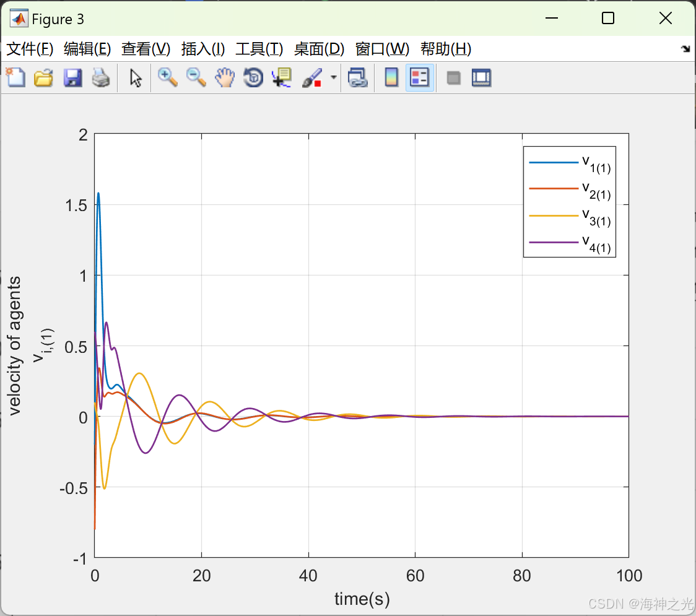
Task: Click the blue curve peak near 1.5
Action: tap(98, 194)
